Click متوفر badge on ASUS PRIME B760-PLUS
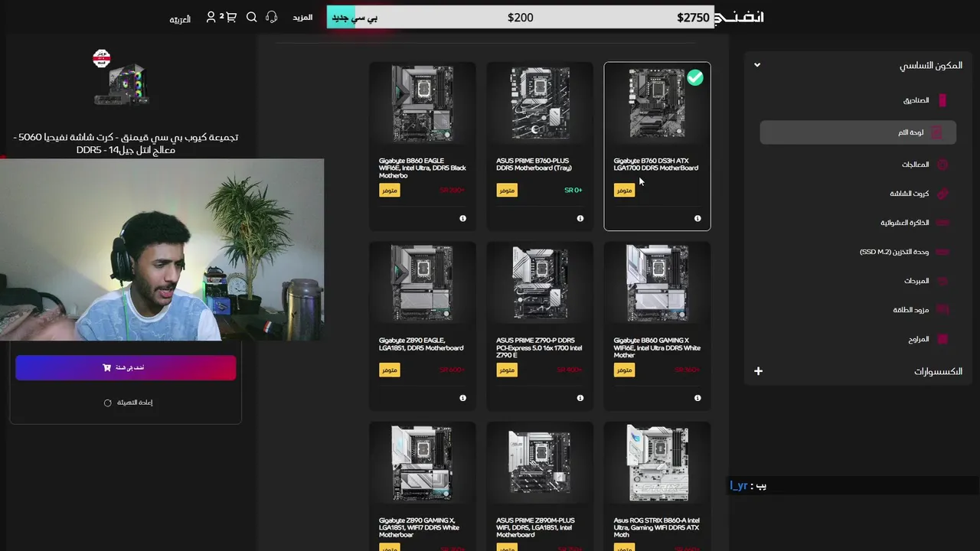Image resolution: width=980 pixels, height=551 pixels. point(507,190)
